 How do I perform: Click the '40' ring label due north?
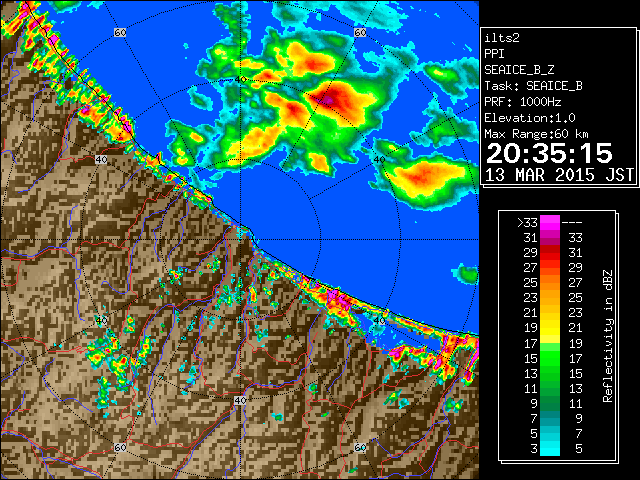tap(240, 79)
